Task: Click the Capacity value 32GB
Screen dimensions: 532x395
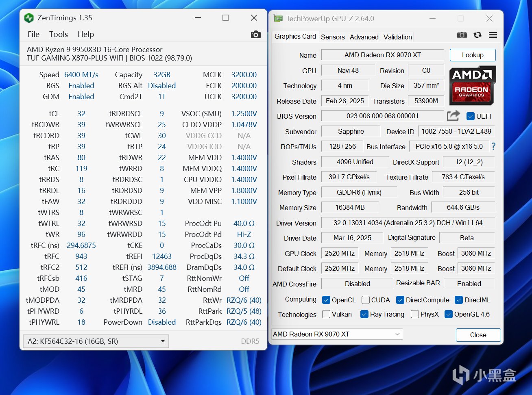Action: (x=162, y=75)
